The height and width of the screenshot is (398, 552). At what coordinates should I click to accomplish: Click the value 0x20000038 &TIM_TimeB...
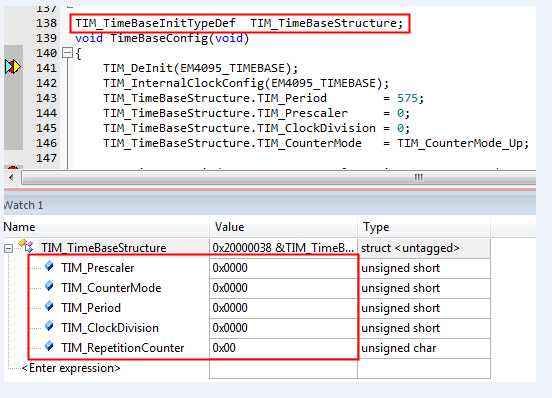(283, 248)
